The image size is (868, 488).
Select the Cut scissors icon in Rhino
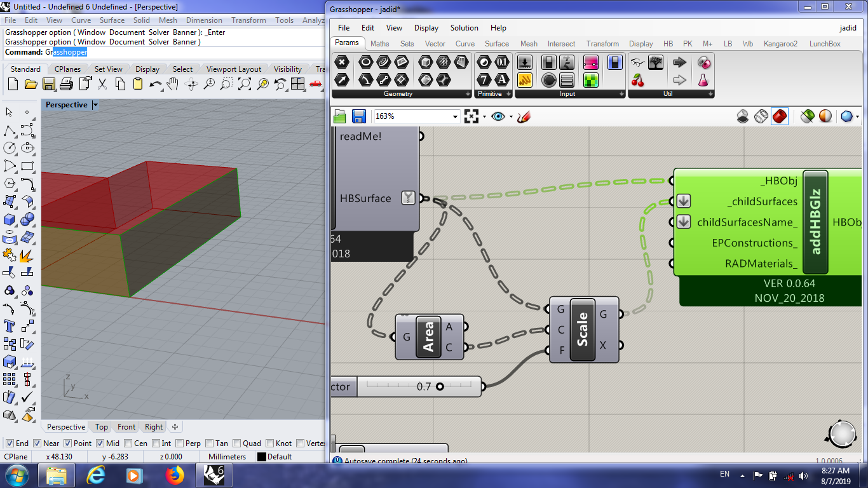click(102, 84)
